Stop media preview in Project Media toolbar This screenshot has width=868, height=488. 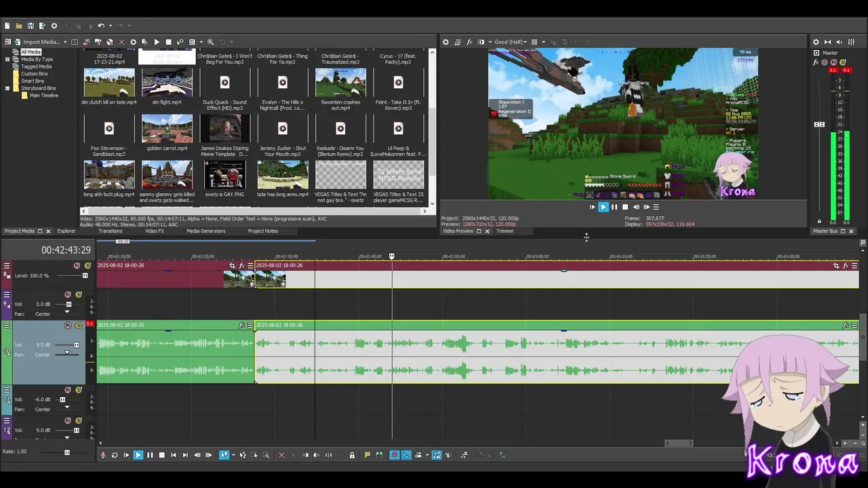pyautogui.click(x=168, y=42)
